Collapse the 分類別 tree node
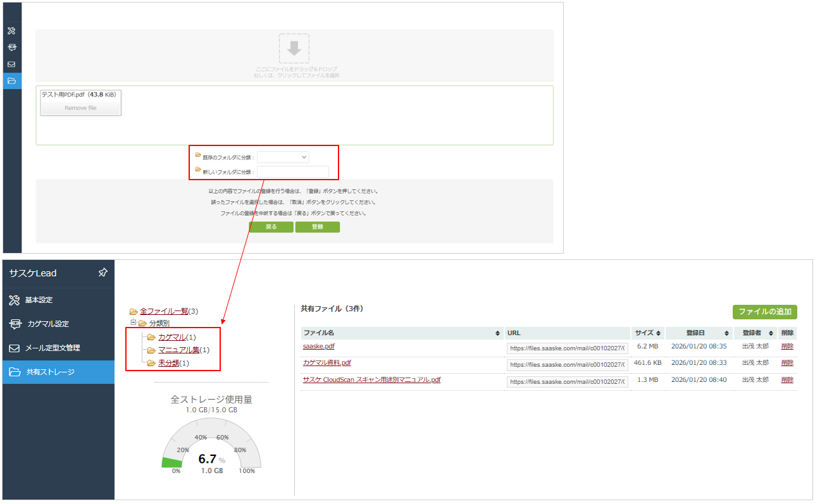The image size is (815, 504). pyautogui.click(x=134, y=323)
